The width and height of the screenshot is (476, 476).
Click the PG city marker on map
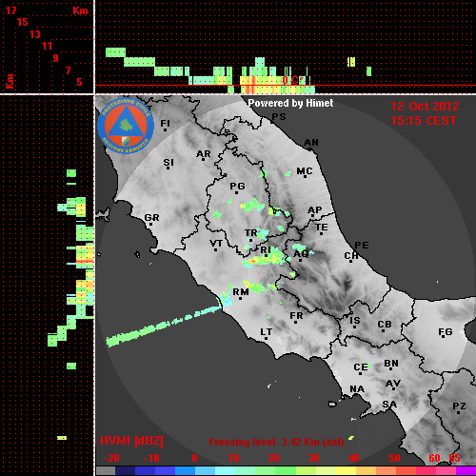(236, 192)
